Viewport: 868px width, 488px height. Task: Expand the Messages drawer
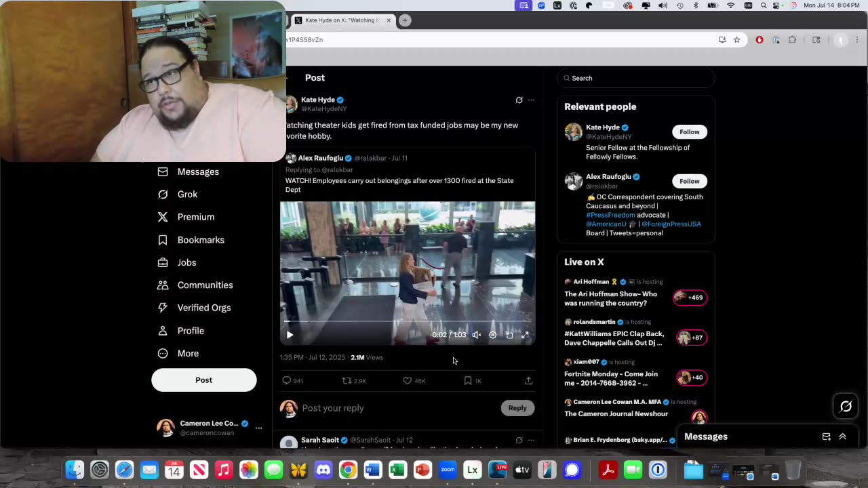(x=843, y=437)
